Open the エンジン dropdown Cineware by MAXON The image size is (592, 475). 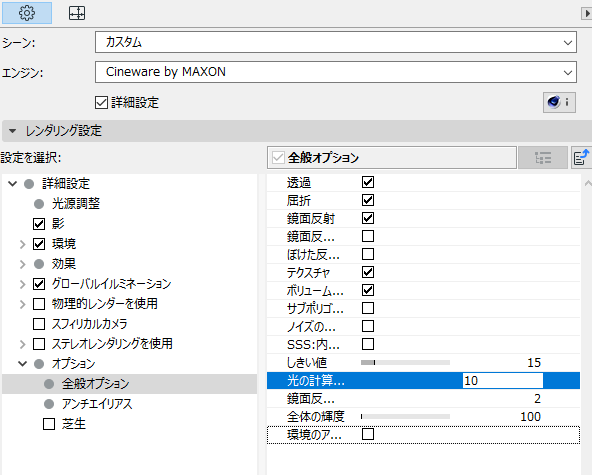[x=336, y=72]
